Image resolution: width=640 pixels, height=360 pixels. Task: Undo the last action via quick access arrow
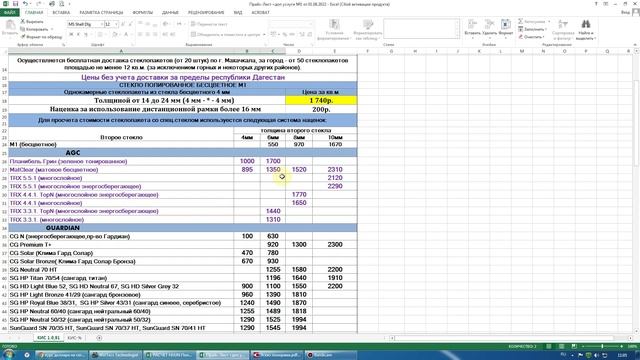pyautogui.click(x=25, y=4)
